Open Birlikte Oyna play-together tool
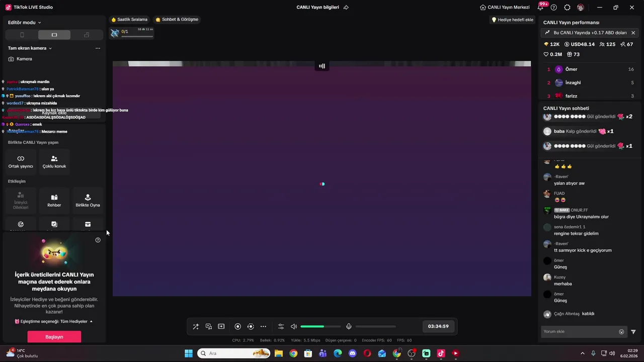 pos(88,200)
